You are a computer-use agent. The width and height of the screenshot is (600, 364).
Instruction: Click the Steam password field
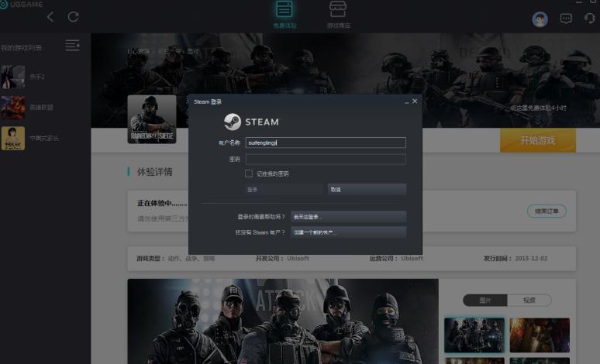pos(326,159)
